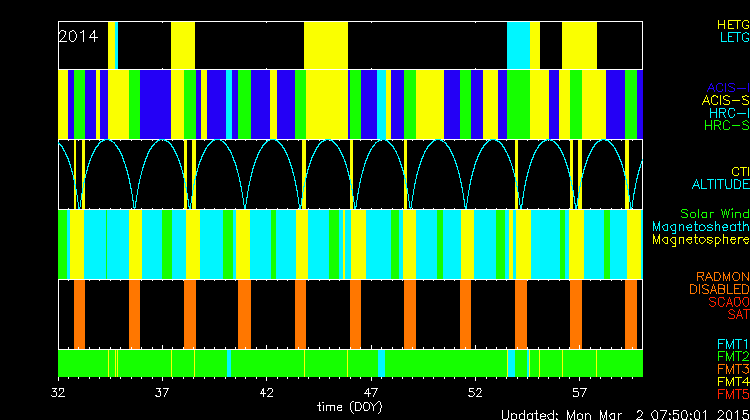
Task: Click the 2014 year label
Action: [78, 36]
